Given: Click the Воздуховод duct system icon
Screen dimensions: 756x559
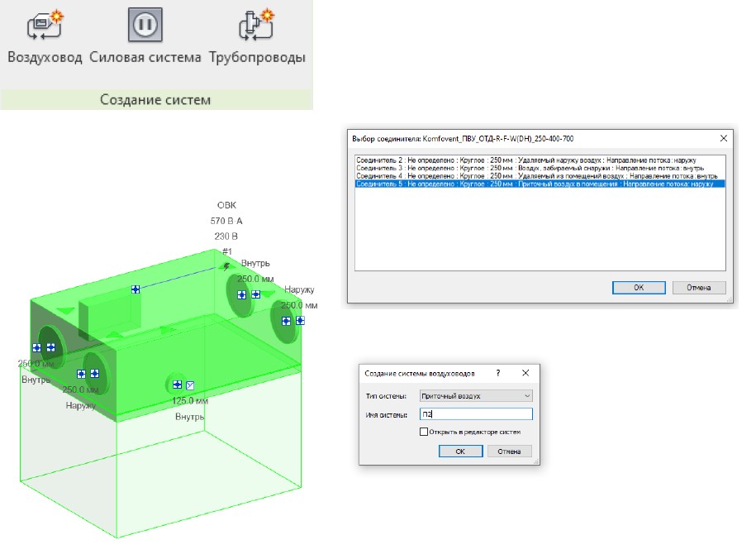Looking at the screenshot, I should coord(45,24).
